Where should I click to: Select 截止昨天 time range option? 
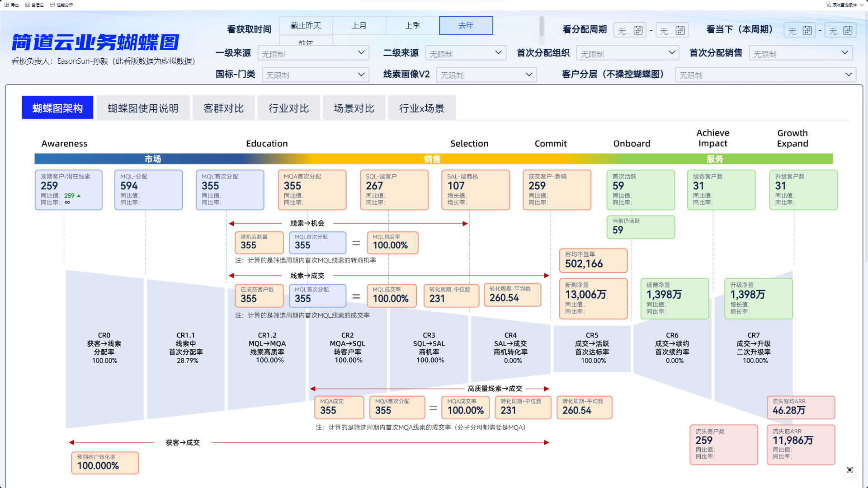tap(306, 26)
